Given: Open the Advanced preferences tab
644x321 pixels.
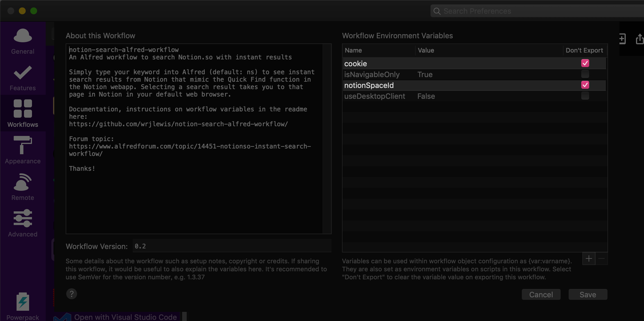Looking at the screenshot, I should point(23,223).
